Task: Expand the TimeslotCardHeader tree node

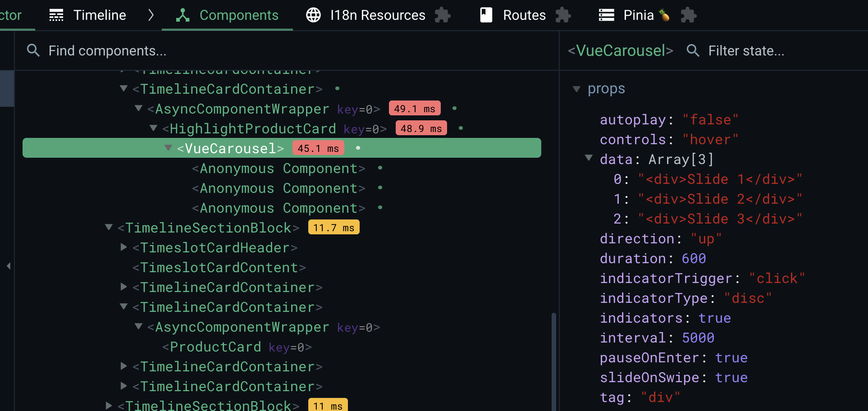Action: [x=123, y=247]
